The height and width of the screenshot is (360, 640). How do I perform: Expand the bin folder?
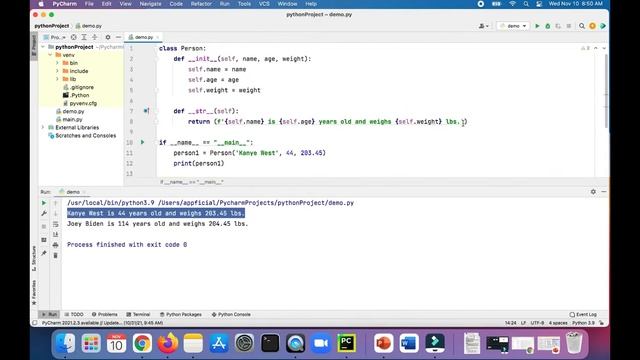[x=58, y=63]
